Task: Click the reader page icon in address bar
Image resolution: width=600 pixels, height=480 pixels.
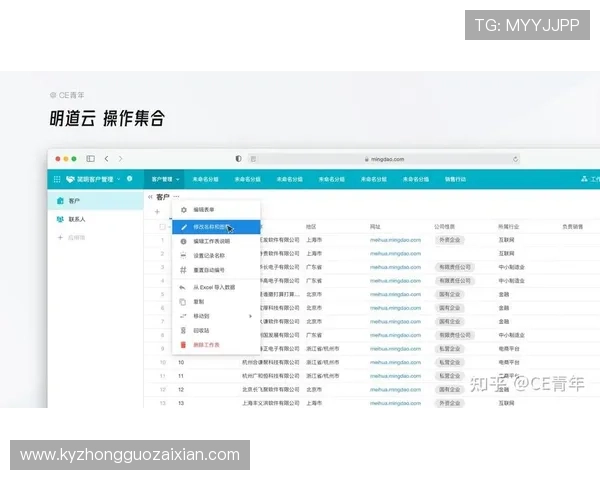Action: [253, 159]
